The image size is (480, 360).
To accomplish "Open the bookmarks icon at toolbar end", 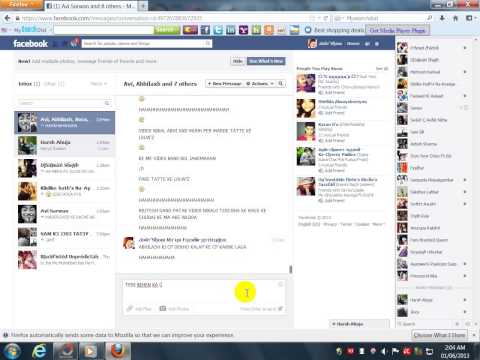I will point(470,18).
